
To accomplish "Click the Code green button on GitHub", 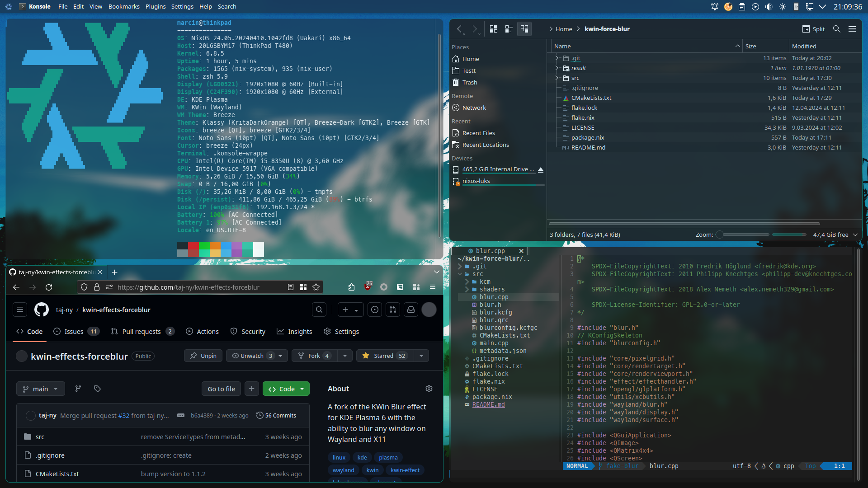I will click(286, 389).
